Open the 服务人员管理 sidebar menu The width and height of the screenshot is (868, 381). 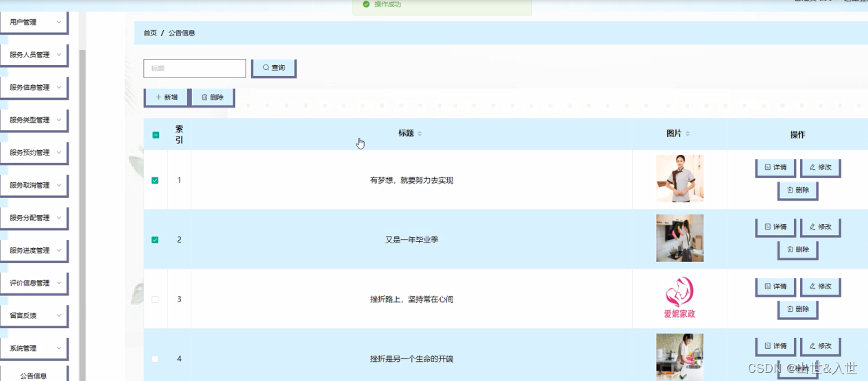[34, 55]
